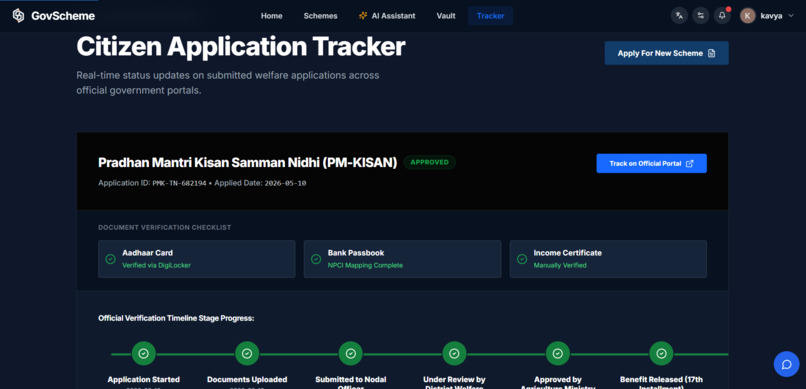Click the Application ID PMK-TN-682194 text
Screen dimensions: 806x389
153,183
